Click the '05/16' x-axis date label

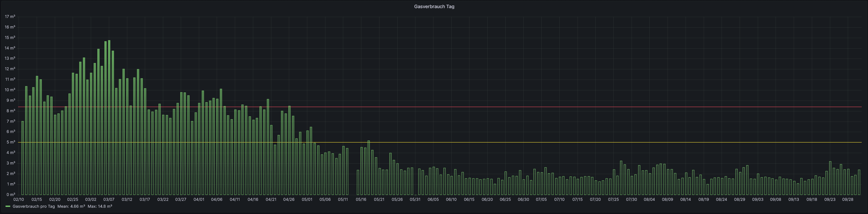[x=361, y=199]
